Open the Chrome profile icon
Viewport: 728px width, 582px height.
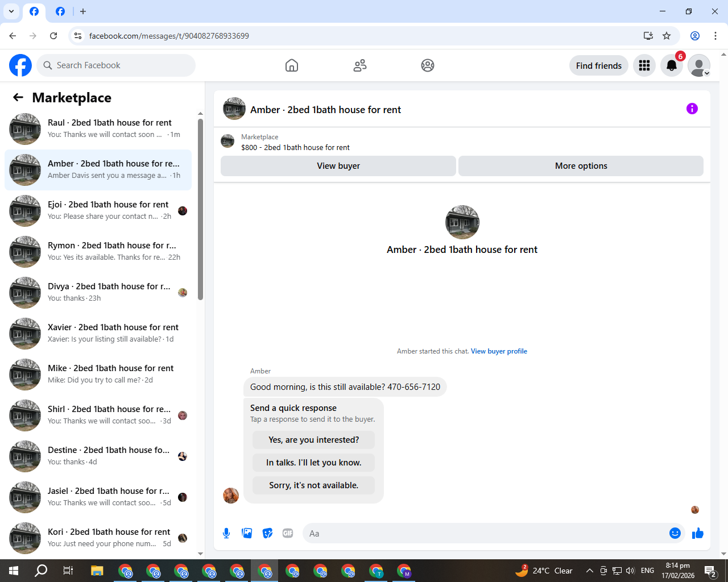[695, 36]
